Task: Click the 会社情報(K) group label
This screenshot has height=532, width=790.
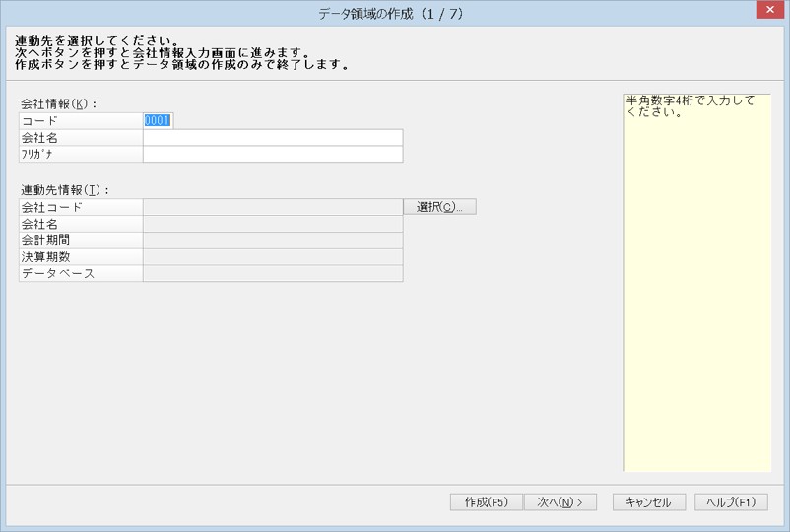Action: [58, 104]
